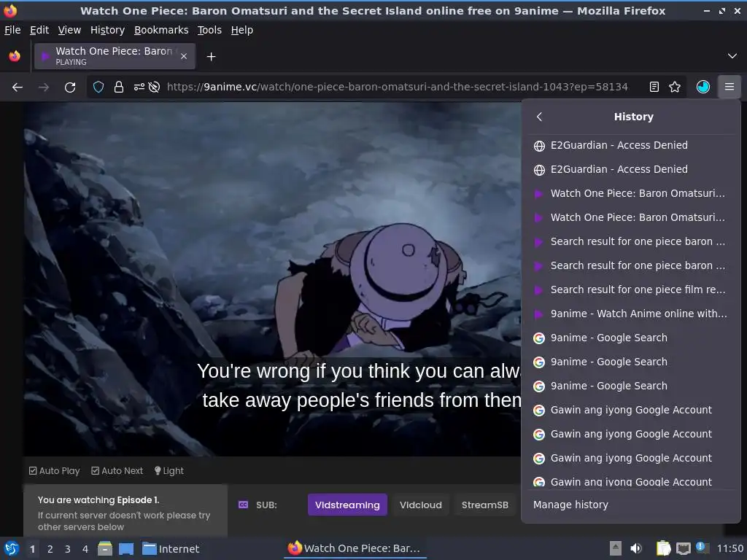
Task: Open the file manager icon in the taskbar
Action: [105, 548]
